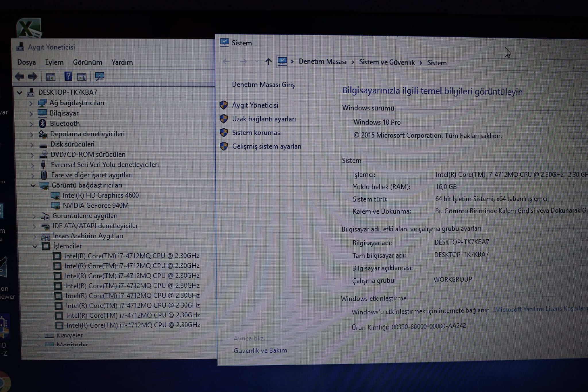The height and width of the screenshot is (392, 588).
Task: Click the Görüntü bağdaştırıcıları display adapter icon
Action: tap(44, 186)
